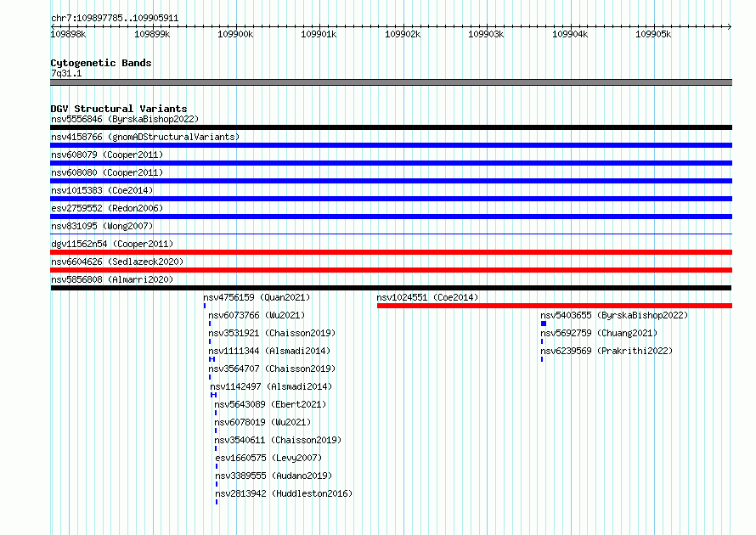This screenshot has width=756, height=535.
Task: Open esv1660575 (Levy2007) label
Action: 268,458
